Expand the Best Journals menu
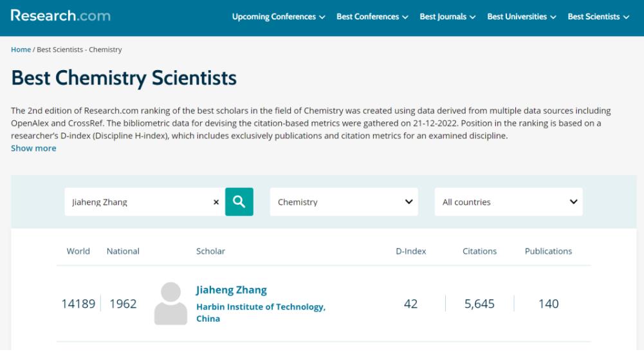 [x=447, y=17]
